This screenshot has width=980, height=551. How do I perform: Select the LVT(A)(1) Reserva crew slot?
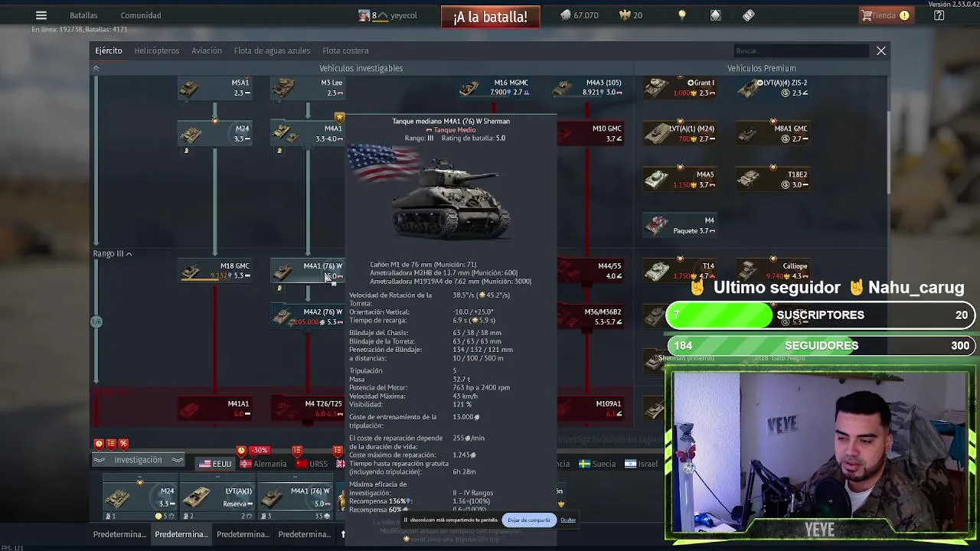[217, 498]
